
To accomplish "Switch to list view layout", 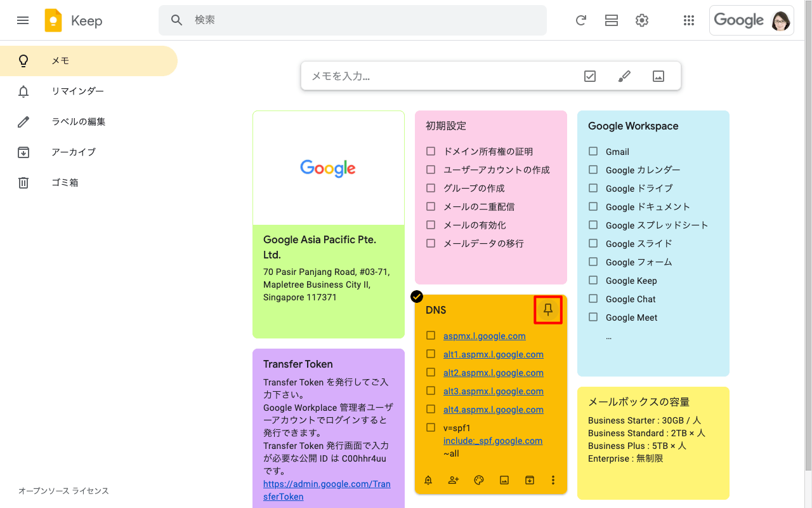I will [x=612, y=20].
